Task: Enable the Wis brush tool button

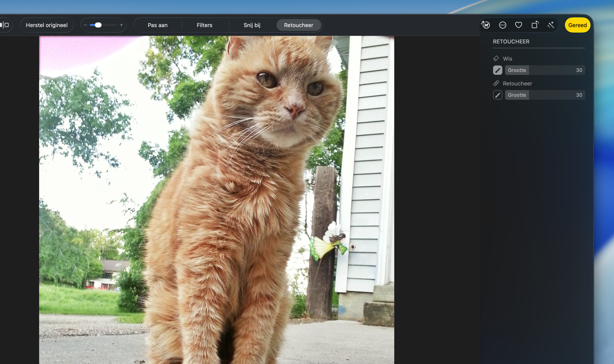Action: [x=498, y=70]
